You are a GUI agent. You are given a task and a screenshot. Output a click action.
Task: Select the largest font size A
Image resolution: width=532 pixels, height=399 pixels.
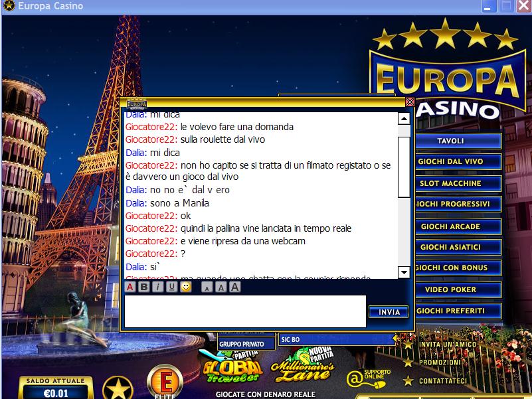tap(235, 287)
